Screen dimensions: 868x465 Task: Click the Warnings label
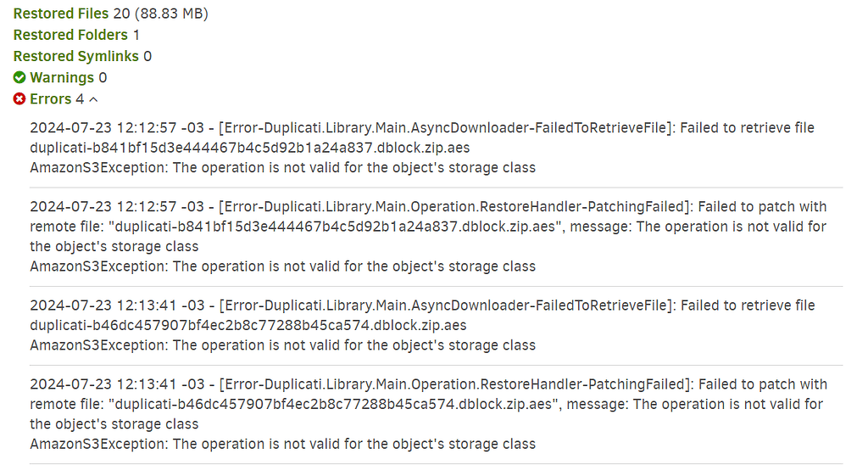point(62,78)
